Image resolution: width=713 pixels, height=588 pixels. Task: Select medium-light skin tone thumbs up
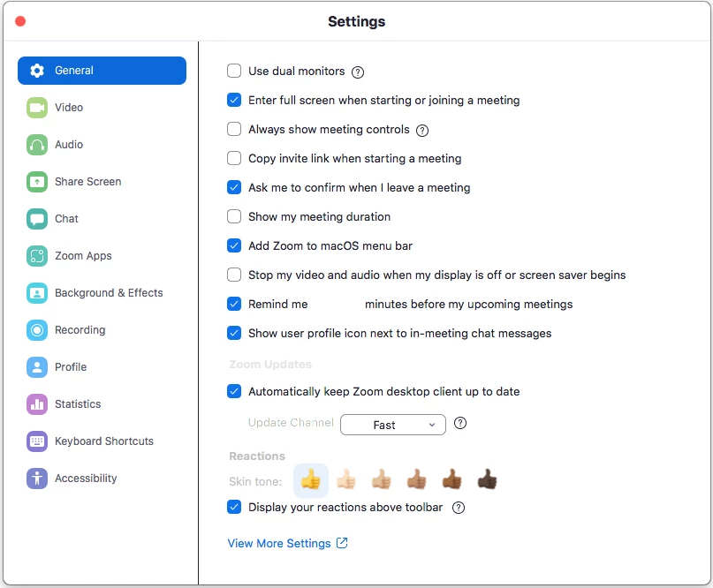tap(381, 479)
